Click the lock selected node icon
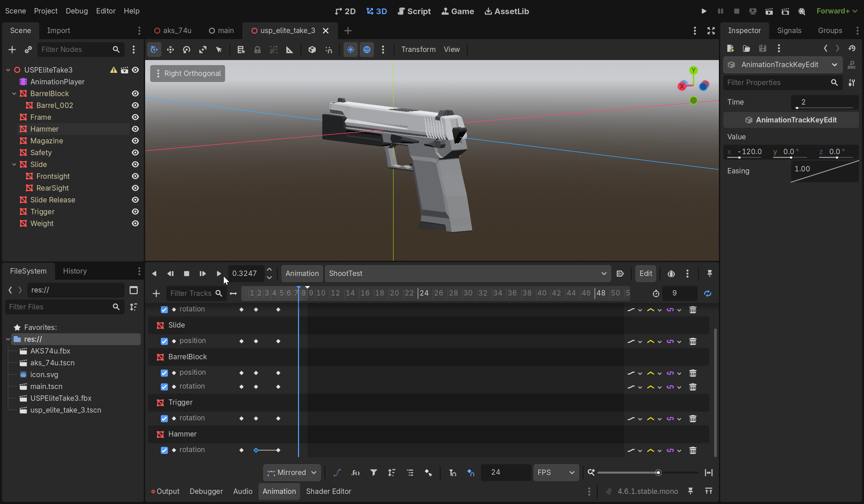The image size is (864, 504). click(x=257, y=50)
